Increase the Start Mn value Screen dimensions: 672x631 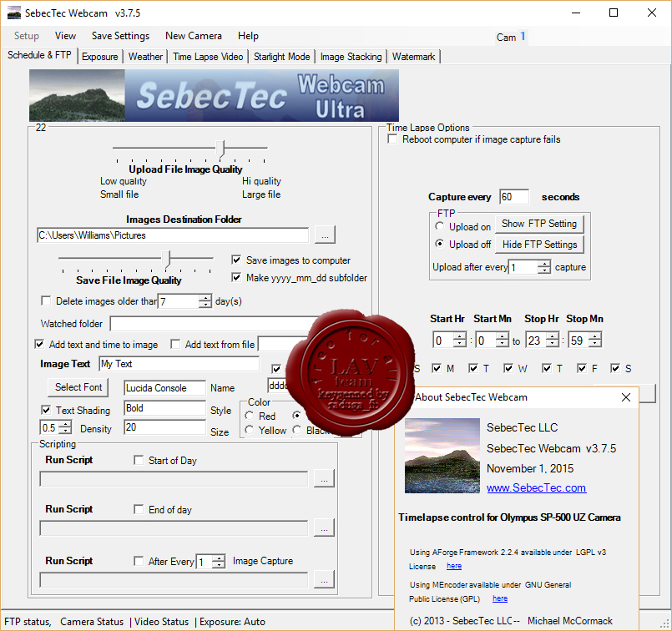tap(503, 336)
